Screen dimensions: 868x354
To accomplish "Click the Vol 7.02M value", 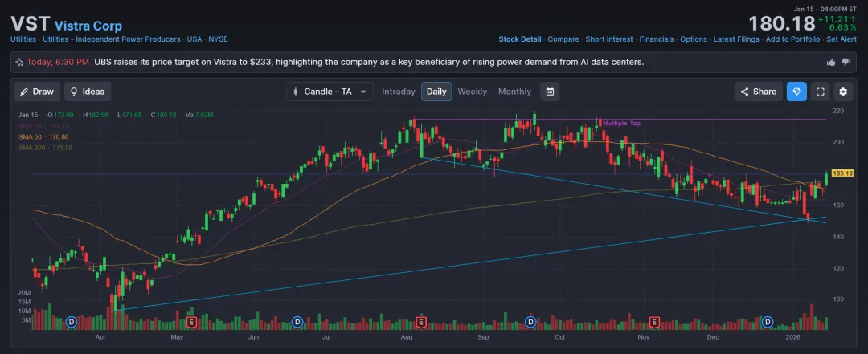I will 199,115.
